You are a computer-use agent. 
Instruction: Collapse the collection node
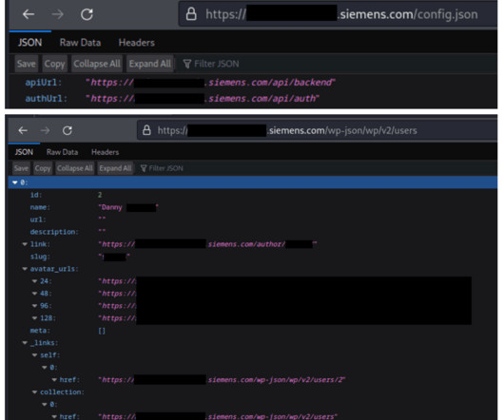coord(35,392)
